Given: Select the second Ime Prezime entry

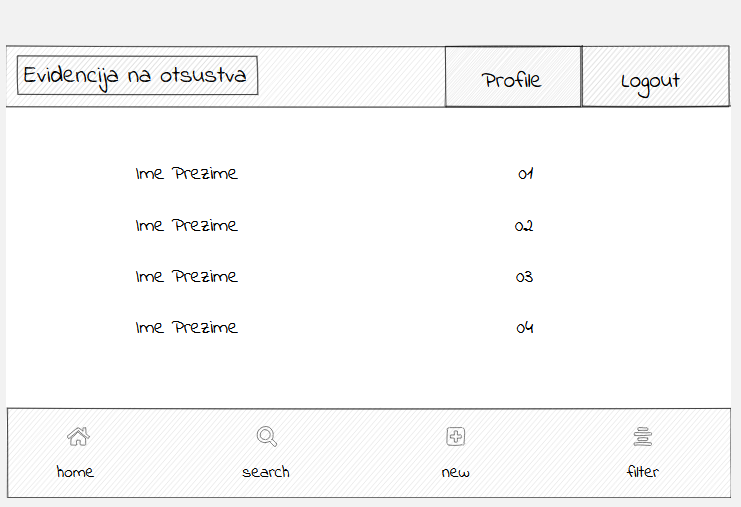Looking at the screenshot, I should pyautogui.click(x=187, y=226).
